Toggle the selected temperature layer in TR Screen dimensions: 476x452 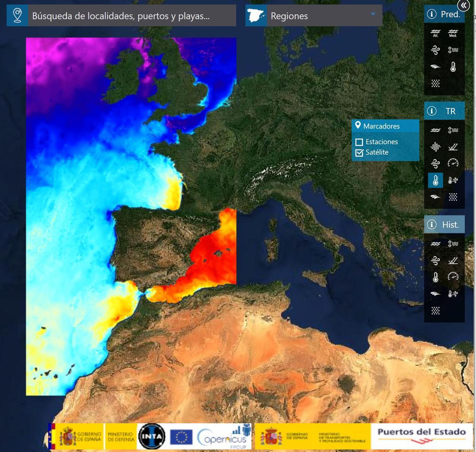click(435, 180)
